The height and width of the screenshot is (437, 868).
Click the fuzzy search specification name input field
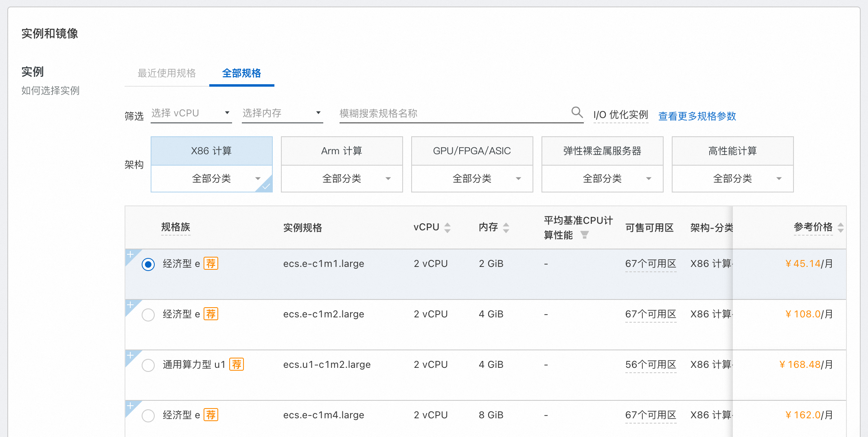(448, 114)
